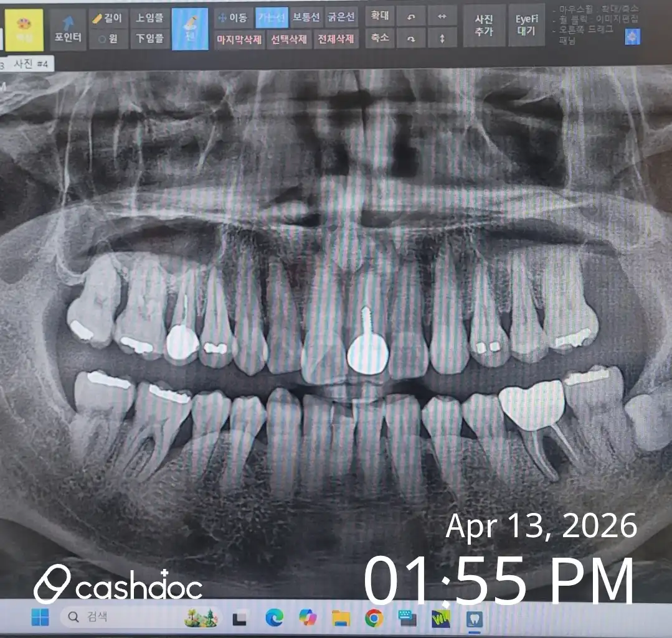Click the 확대 zoom in button
672x638 pixels.
pos(379,16)
